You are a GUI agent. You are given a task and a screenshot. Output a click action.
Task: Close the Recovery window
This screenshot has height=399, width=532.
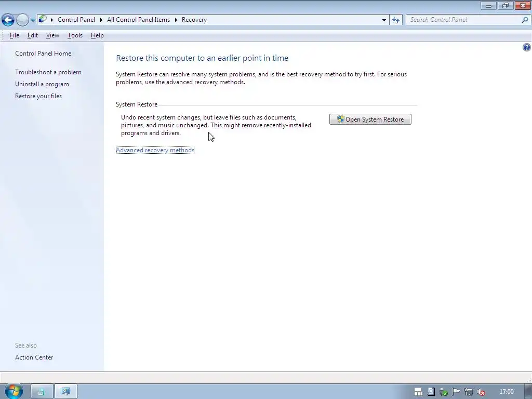click(x=523, y=5)
